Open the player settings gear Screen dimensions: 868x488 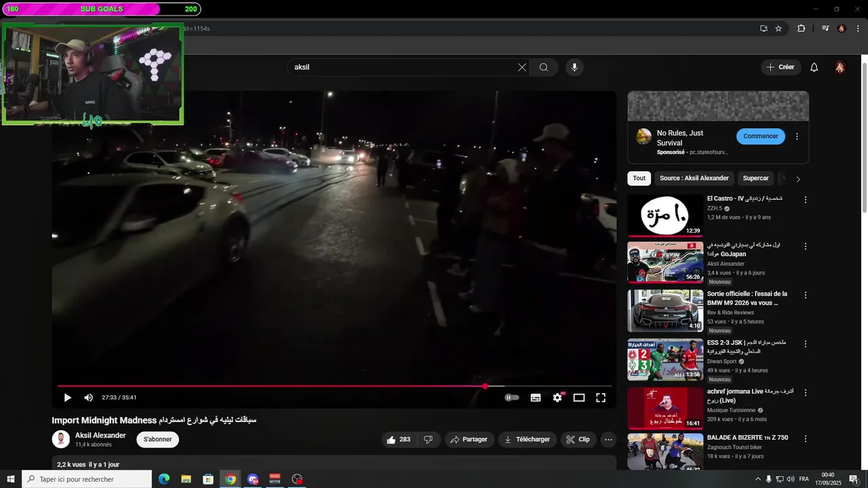(557, 398)
